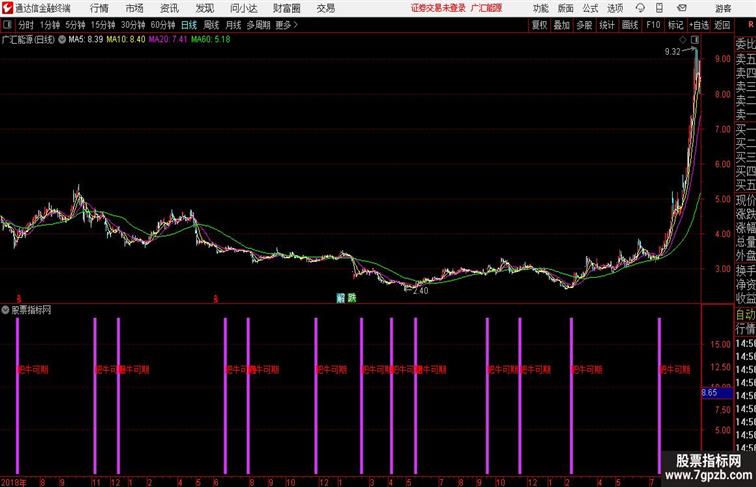Screen dimensions: 756x487
Task: Open the mobile phone icon in the title bar
Action: pyautogui.click(x=659, y=8)
